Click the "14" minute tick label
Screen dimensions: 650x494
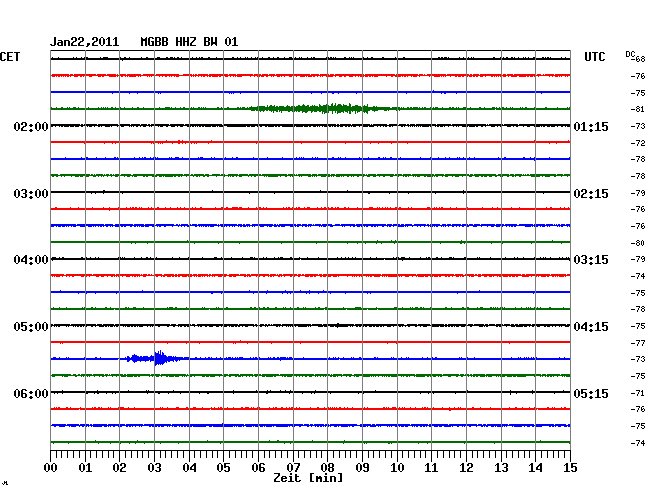pyautogui.click(x=535, y=468)
